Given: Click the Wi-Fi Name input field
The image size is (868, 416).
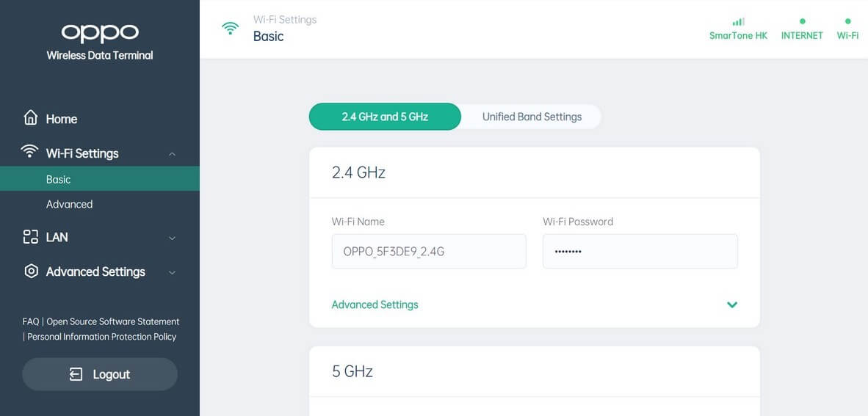Looking at the screenshot, I should coord(429,252).
